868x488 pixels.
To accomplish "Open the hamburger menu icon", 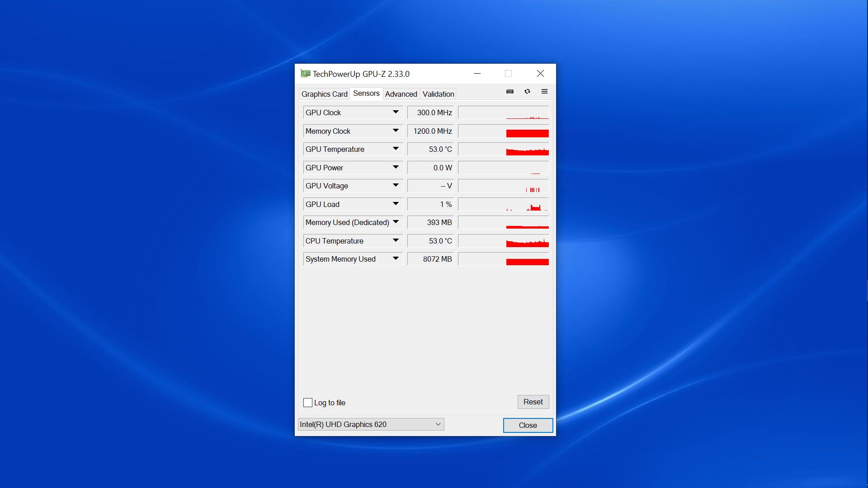I will (x=544, y=91).
